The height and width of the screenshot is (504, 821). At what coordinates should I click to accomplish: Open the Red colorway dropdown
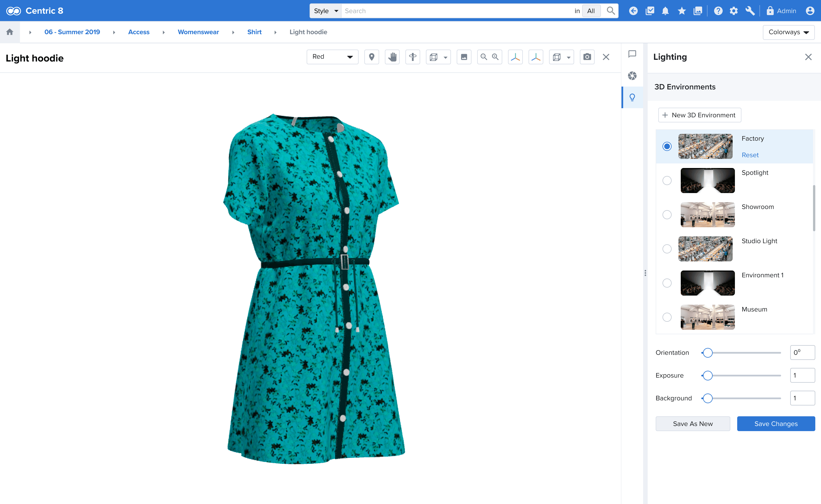coord(332,57)
